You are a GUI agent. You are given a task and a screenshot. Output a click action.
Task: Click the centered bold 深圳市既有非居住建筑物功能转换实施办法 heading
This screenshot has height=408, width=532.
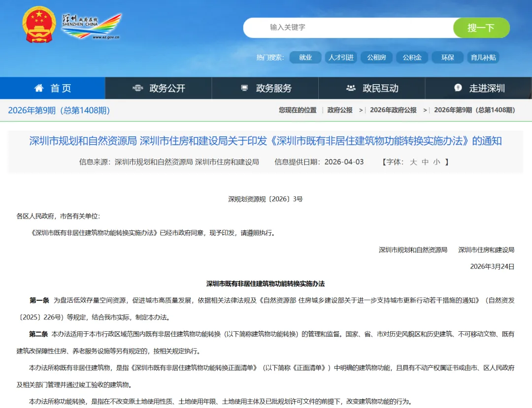266,283
